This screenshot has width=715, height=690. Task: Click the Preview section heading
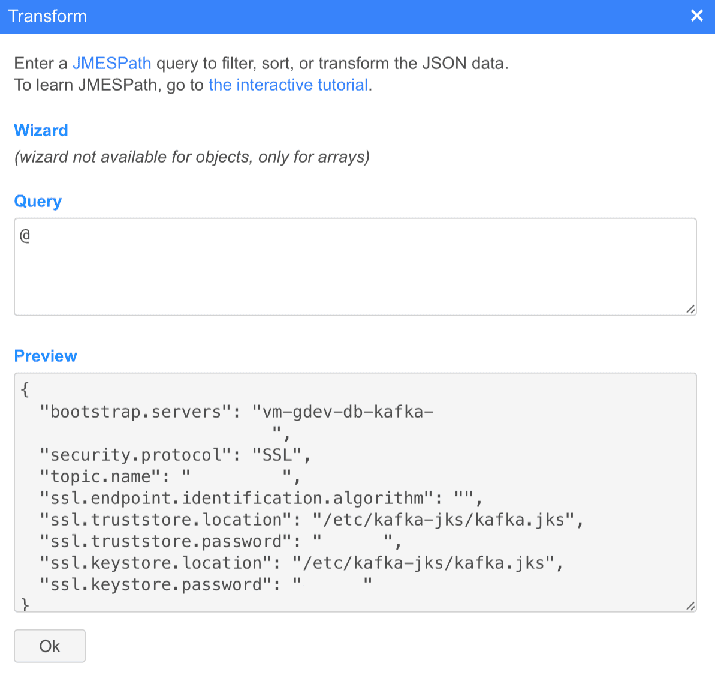pos(45,356)
